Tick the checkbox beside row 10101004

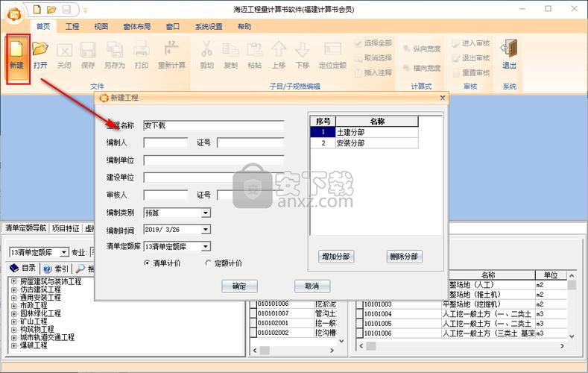click(359, 314)
